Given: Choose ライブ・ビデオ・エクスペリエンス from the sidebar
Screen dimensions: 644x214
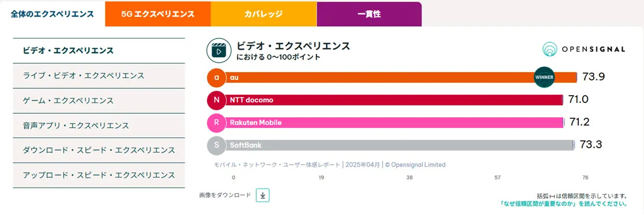Looking at the screenshot, I should [83, 76].
